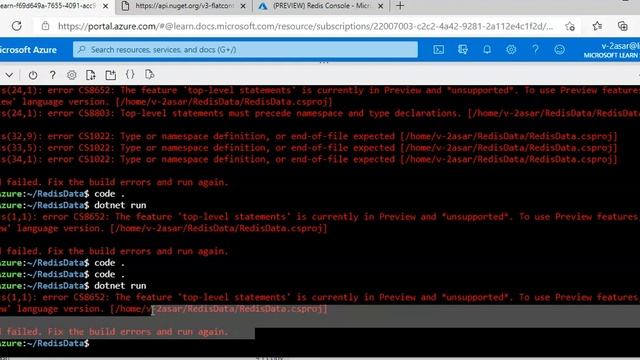Add this page to favorites star icon
Screen dimensions: 640x360
[x=570, y=27]
